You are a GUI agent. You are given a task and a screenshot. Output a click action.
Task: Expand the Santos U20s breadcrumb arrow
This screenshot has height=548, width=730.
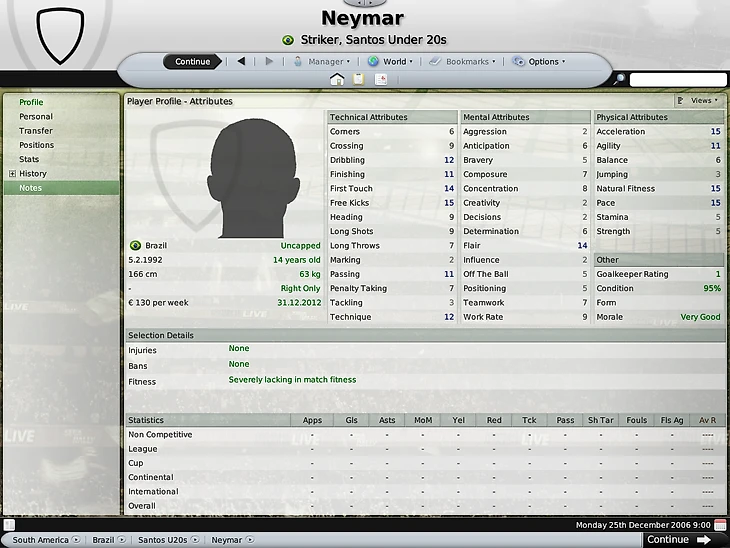click(195, 540)
